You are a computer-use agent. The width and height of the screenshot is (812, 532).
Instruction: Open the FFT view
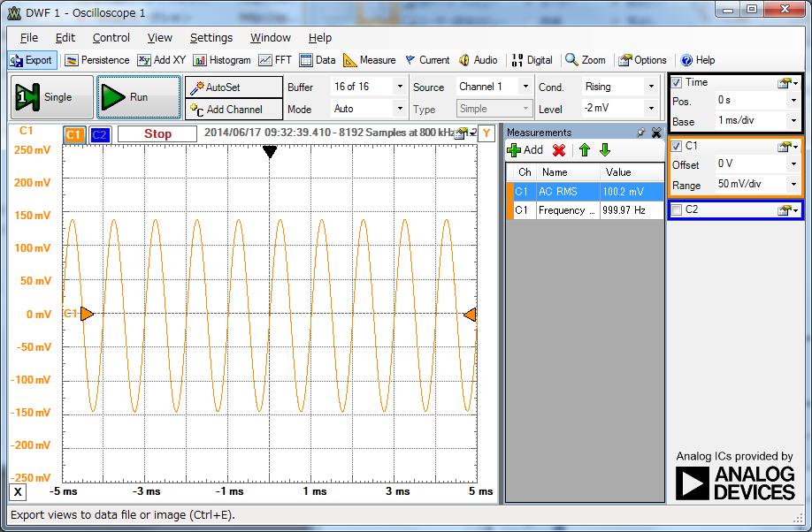(x=275, y=60)
